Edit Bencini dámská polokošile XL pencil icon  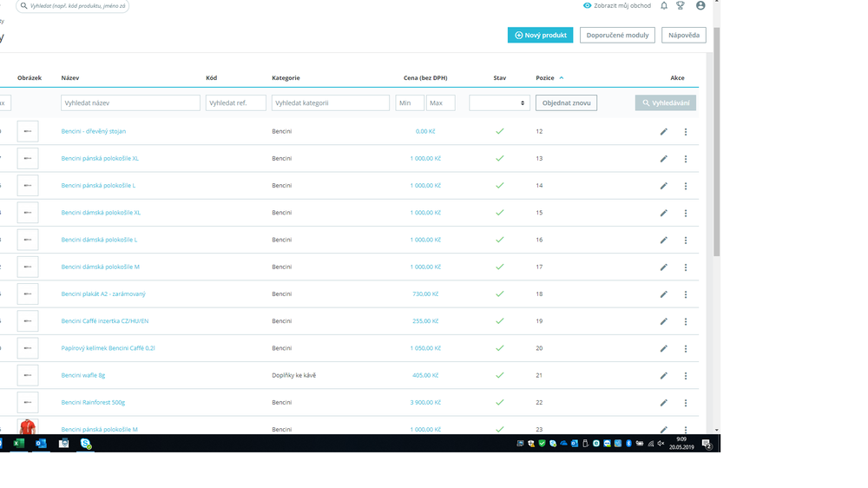664,214
